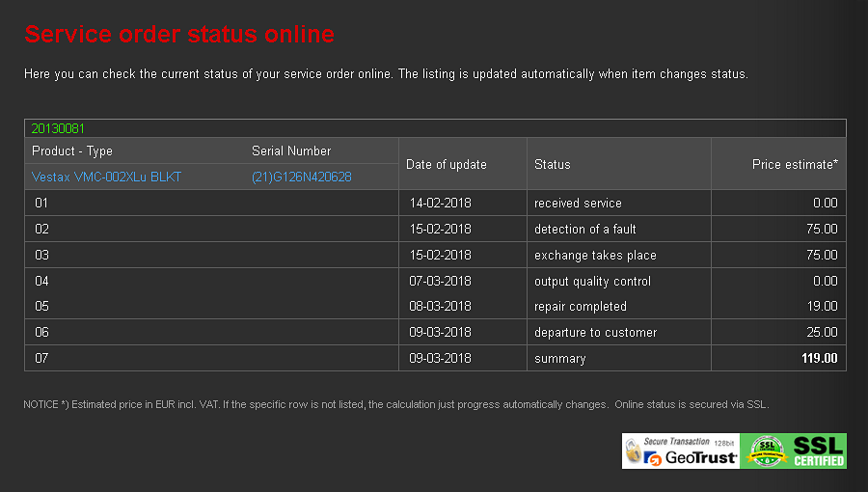Select the output quality control row

pos(592,282)
